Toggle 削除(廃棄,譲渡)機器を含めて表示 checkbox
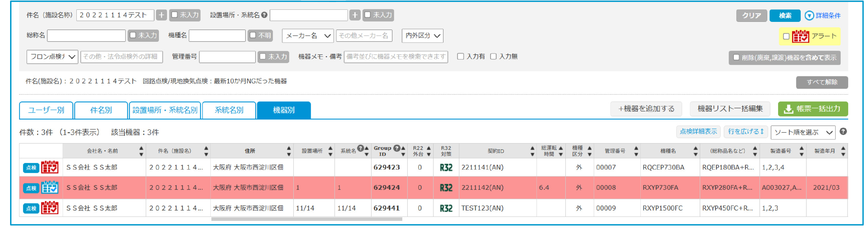Viewport: 868px width, 232px height. [736, 57]
